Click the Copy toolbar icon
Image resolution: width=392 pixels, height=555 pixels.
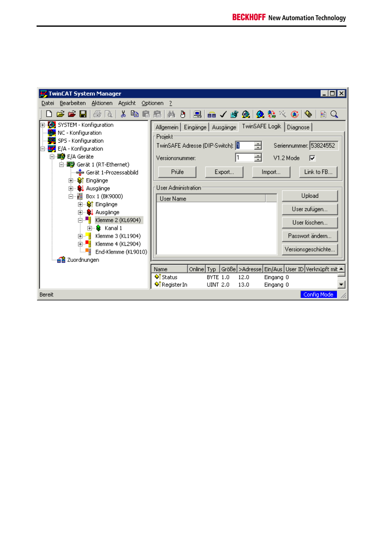click(134, 114)
